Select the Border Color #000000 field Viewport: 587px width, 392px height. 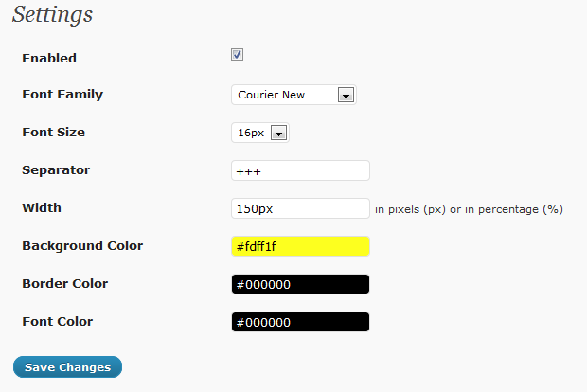click(300, 284)
